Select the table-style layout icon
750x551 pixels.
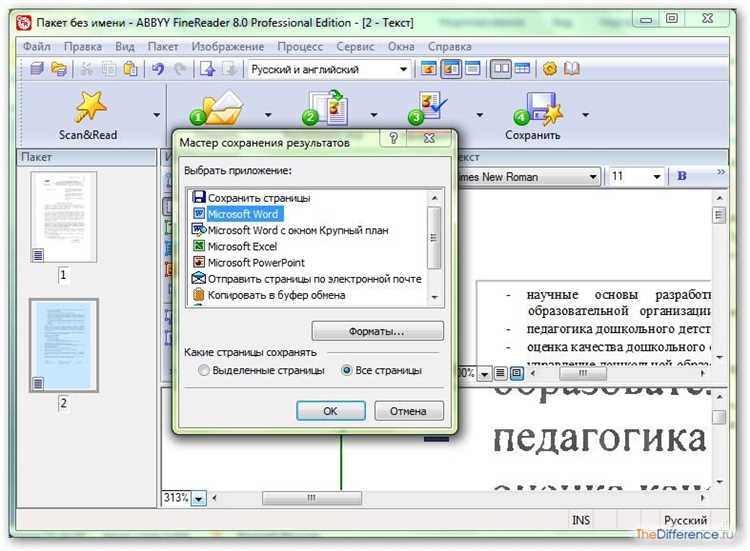(x=522, y=69)
